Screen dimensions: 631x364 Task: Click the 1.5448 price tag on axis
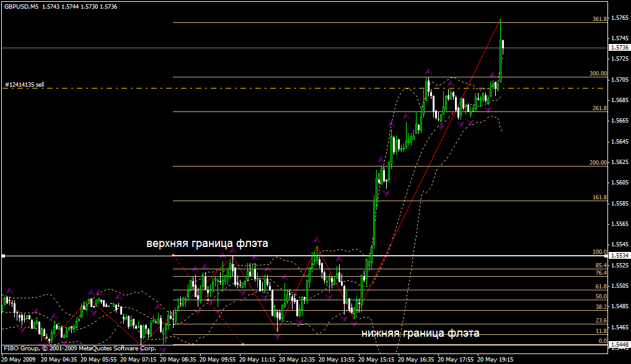(x=619, y=345)
